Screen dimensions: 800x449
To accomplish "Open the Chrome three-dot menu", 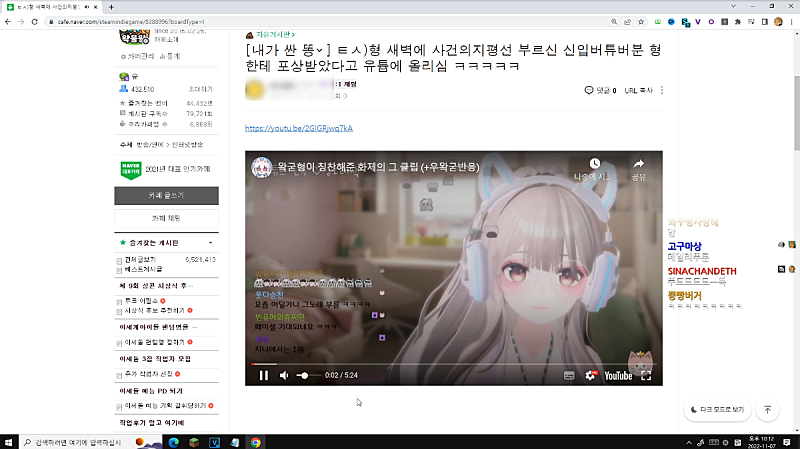I will [x=791, y=22].
